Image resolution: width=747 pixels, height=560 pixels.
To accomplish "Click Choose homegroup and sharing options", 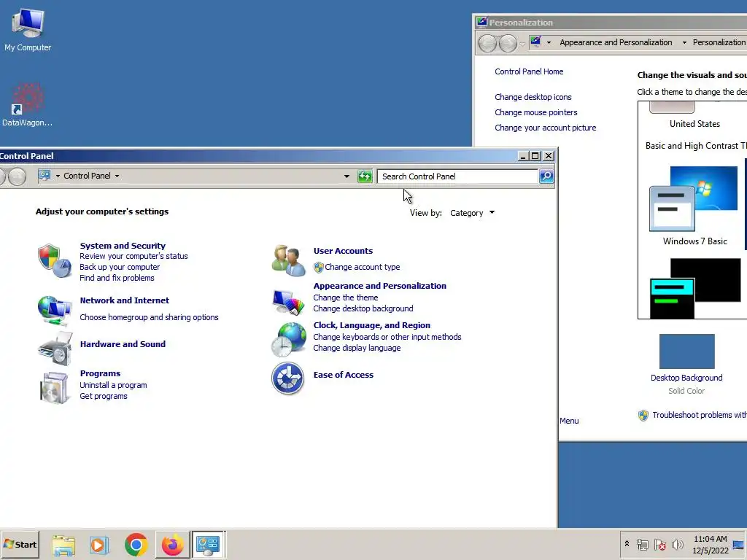I will click(149, 317).
